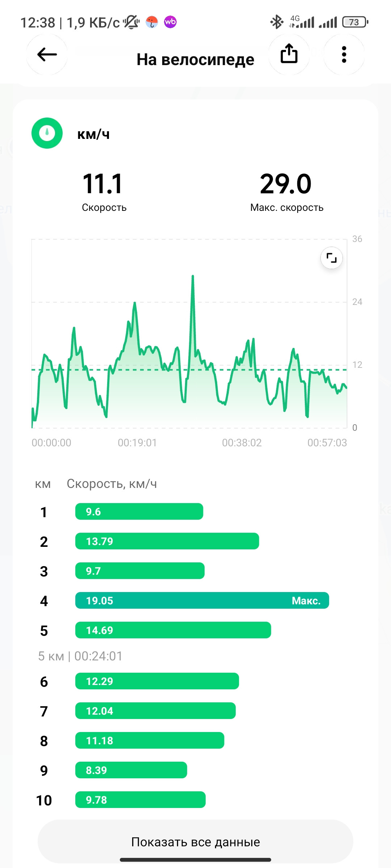
Task: Tap the green speedometer icon
Action: [x=47, y=133]
